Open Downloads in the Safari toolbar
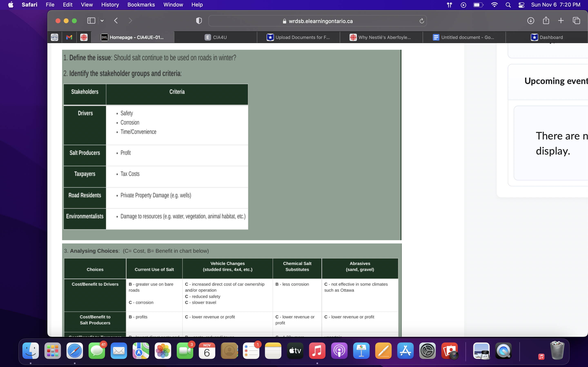Image resolution: width=588 pixels, height=367 pixels. tap(531, 21)
